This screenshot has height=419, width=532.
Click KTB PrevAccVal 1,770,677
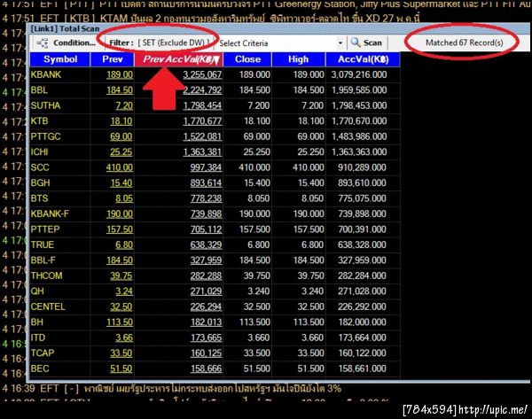coord(202,121)
